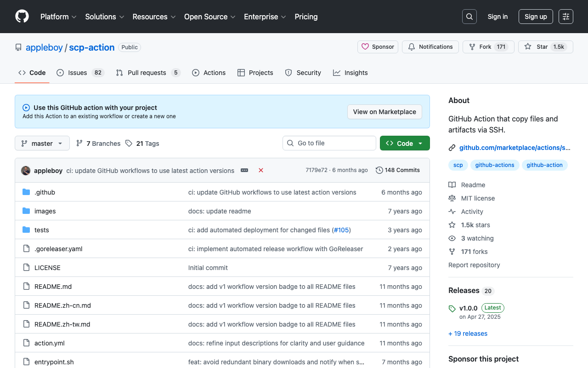
Task: Click the heart icon on the Sponsor button
Action: 365,46
